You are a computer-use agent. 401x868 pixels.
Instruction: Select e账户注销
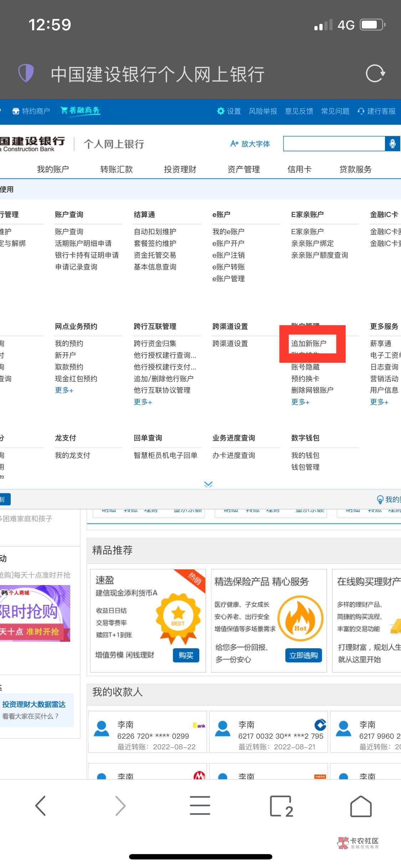228,255
